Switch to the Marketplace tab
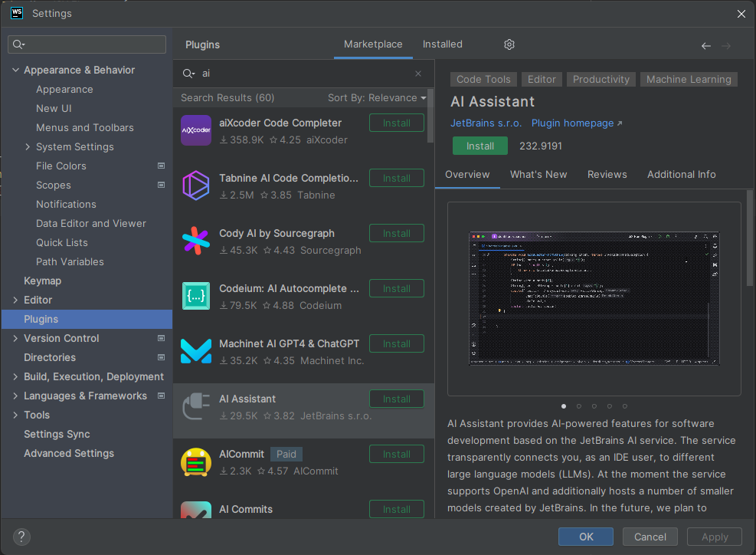The width and height of the screenshot is (756, 555). (373, 44)
